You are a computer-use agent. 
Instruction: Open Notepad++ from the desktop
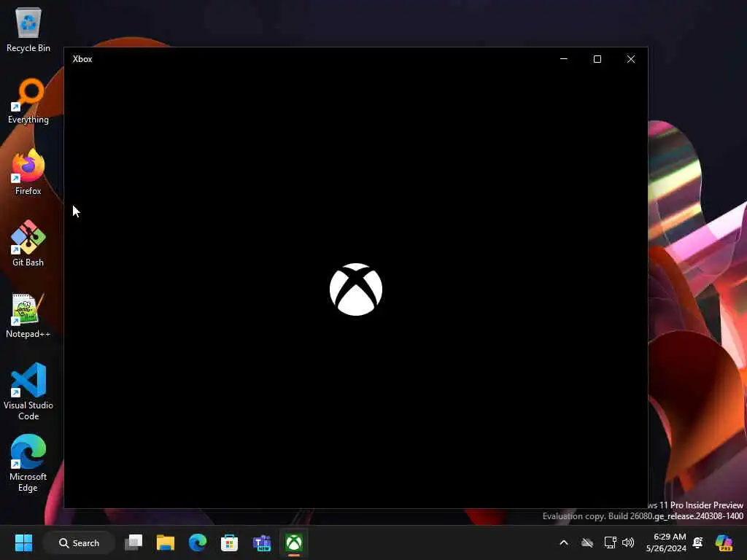tap(28, 315)
